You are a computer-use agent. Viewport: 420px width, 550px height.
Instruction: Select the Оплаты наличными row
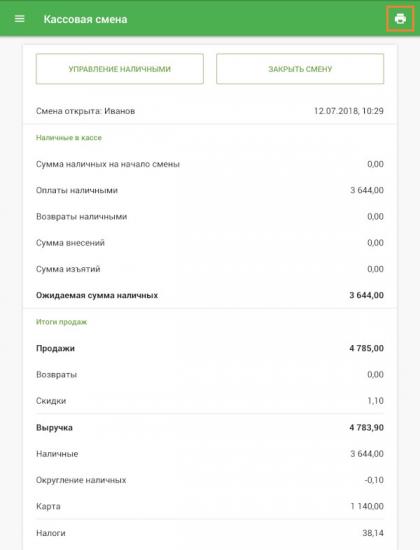210,190
